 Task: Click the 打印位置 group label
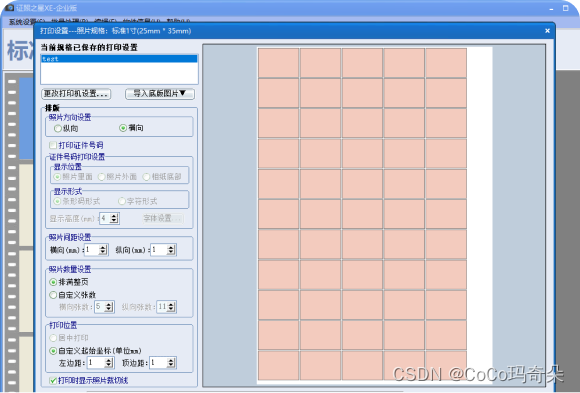(63, 325)
